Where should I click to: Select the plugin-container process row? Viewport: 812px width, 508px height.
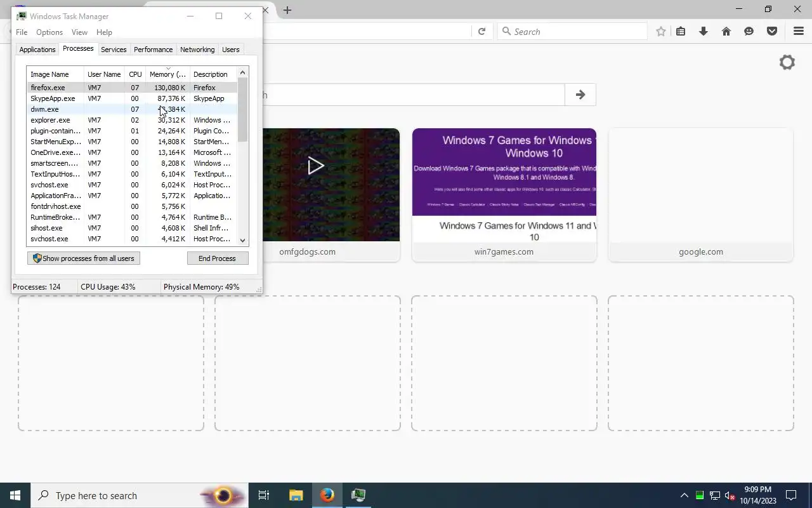(x=132, y=131)
